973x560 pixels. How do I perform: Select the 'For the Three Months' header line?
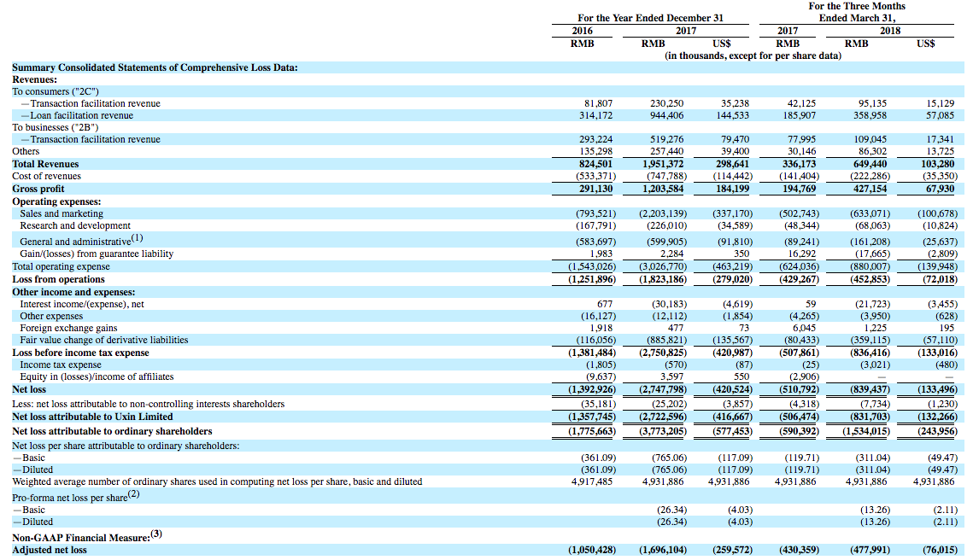(x=857, y=6)
